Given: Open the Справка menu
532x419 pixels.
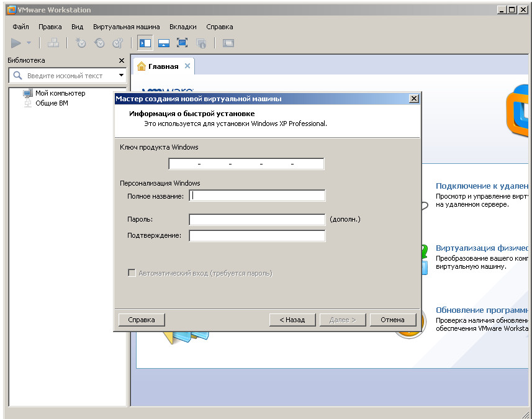Looking at the screenshot, I should coord(220,27).
